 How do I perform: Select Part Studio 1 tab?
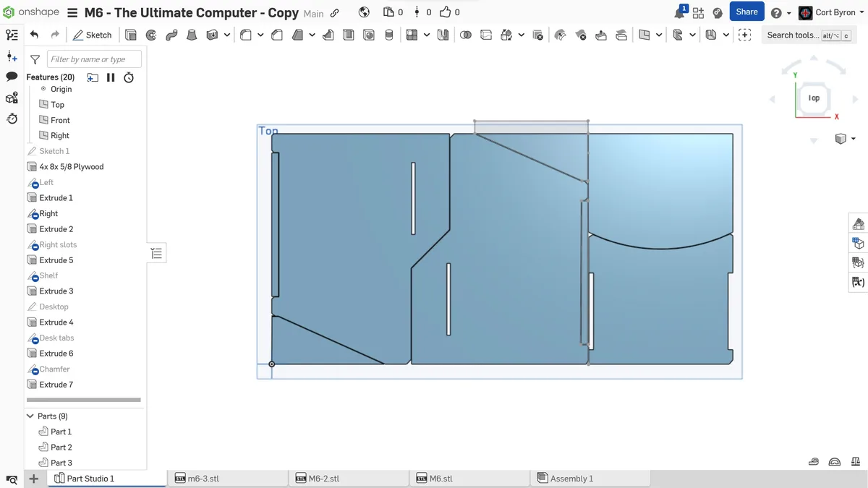(x=107, y=479)
